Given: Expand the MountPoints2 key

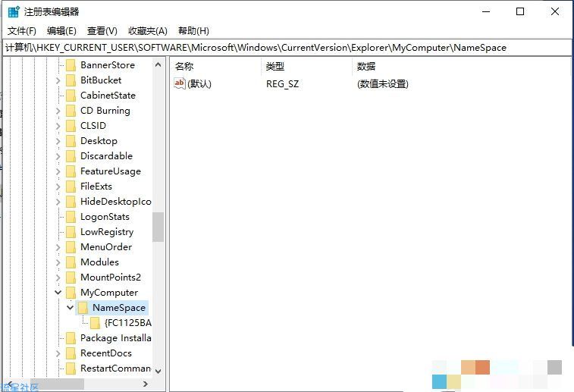Looking at the screenshot, I should click(x=58, y=278).
